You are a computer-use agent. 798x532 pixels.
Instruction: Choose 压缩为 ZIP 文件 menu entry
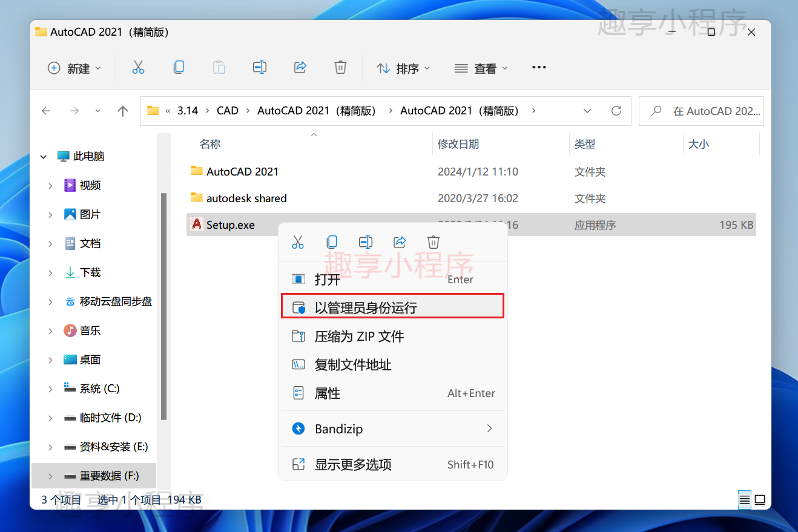tap(393, 336)
